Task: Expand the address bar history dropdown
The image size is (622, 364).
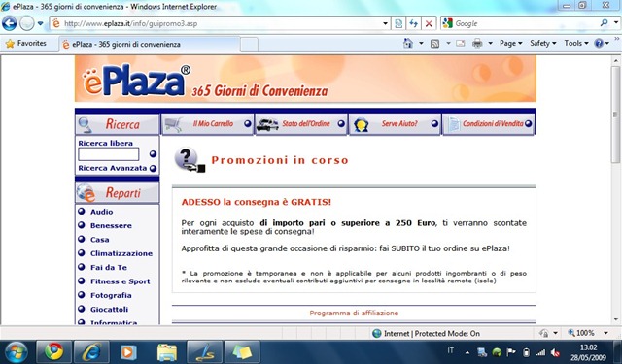Action: coord(385,23)
